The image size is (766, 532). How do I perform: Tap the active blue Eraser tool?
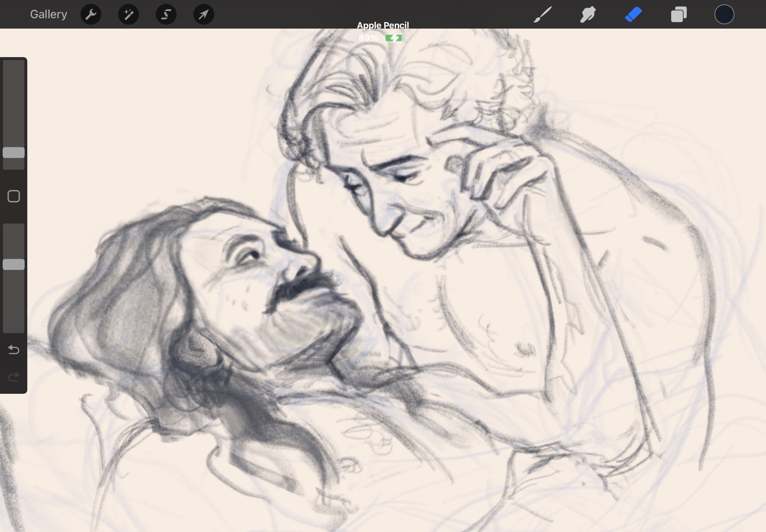tap(633, 15)
